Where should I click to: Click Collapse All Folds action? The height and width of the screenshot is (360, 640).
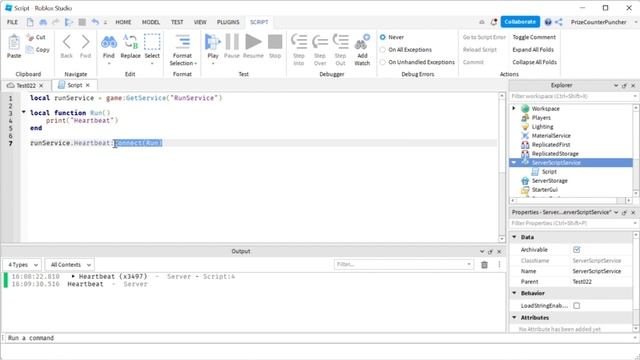[x=534, y=62]
